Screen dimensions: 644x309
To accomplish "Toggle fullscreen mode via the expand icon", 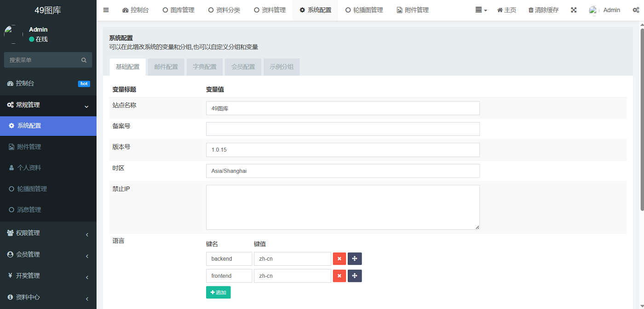I will 573,10.
